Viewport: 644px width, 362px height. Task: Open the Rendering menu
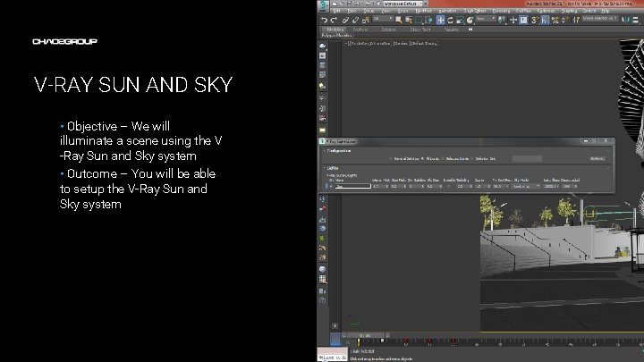point(501,11)
